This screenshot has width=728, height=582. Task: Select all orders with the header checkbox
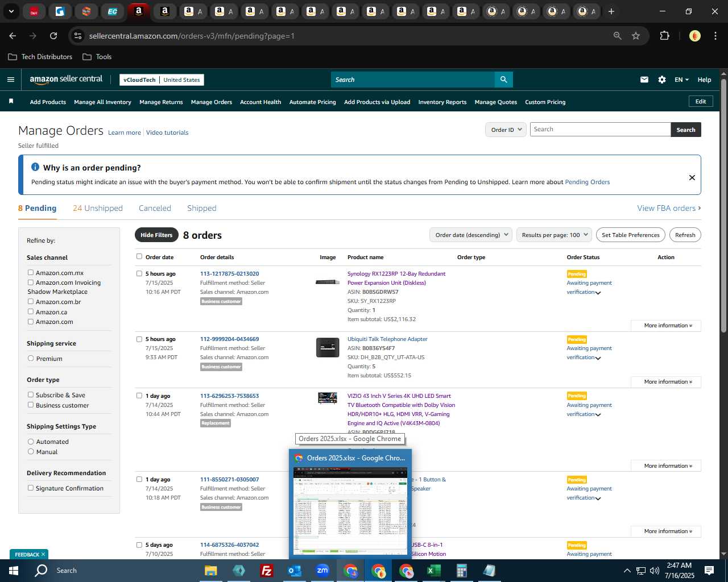[139, 257]
